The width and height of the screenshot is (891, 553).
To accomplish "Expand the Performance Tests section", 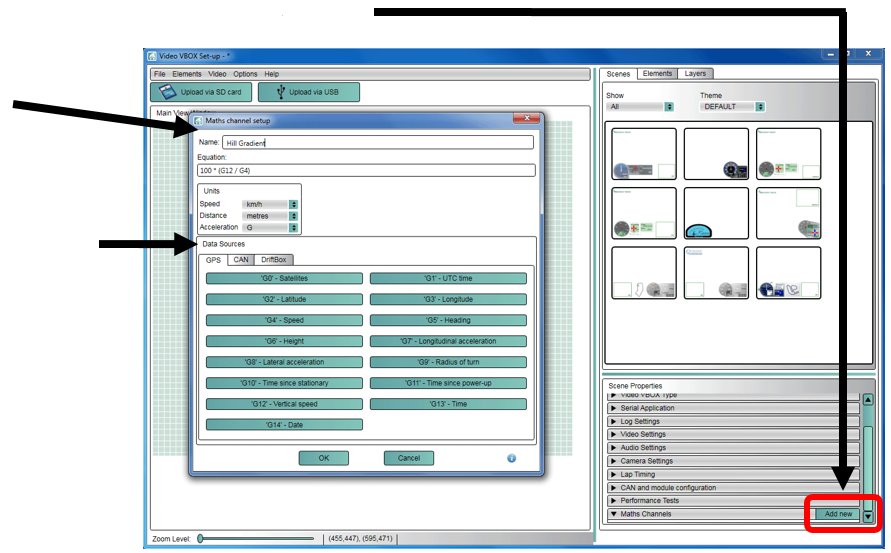I will coord(733,501).
